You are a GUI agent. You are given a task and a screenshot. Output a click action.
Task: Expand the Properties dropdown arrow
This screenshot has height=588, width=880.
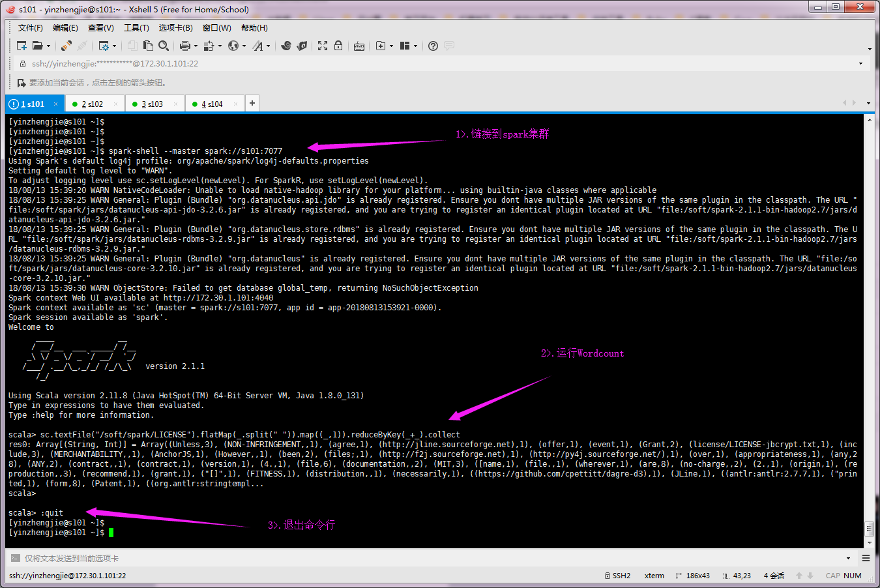pos(115,46)
